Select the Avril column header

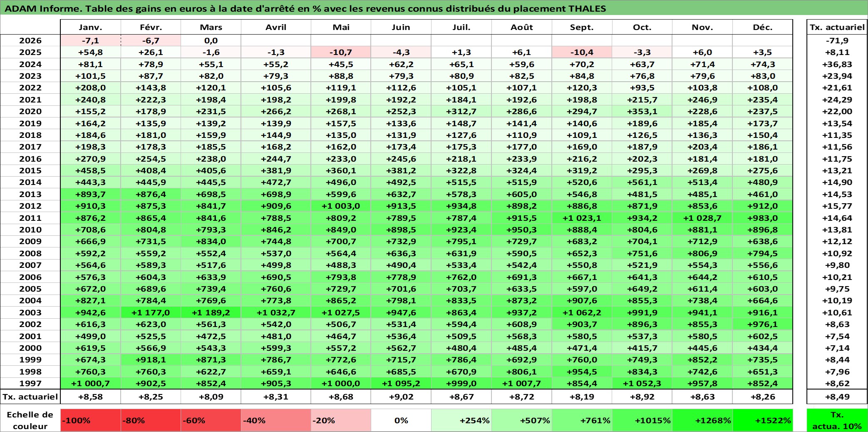[x=276, y=27]
